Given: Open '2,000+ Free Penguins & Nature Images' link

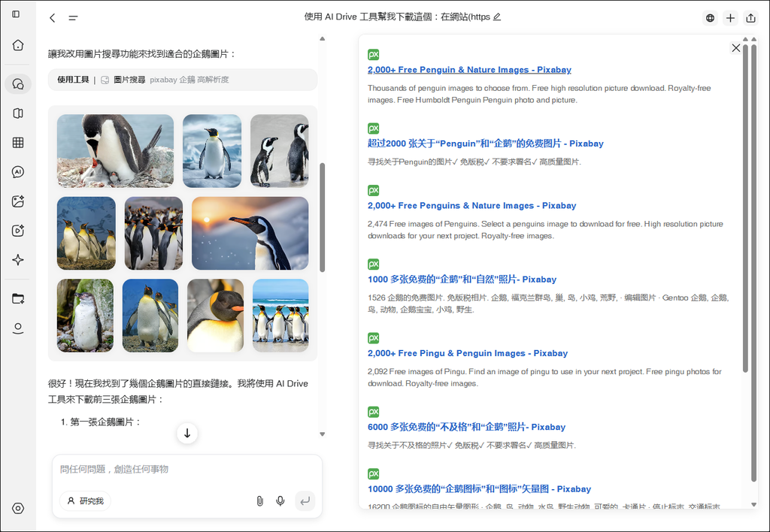Looking at the screenshot, I should 472,206.
